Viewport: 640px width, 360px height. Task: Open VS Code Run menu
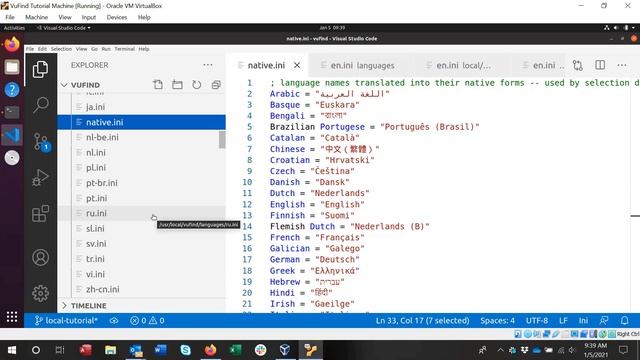point(106,49)
